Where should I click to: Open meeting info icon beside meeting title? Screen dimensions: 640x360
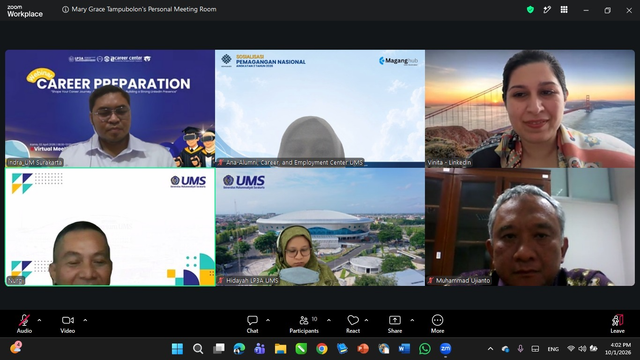point(65,9)
